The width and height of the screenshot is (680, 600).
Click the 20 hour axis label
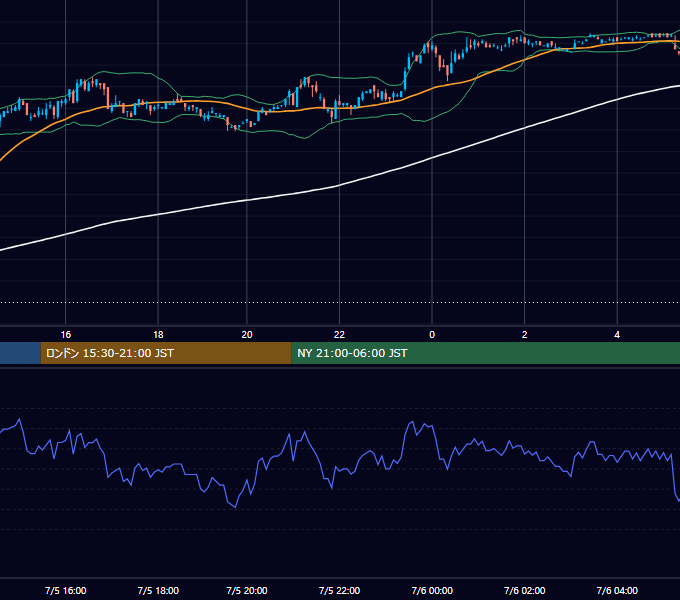(x=247, y=335)
